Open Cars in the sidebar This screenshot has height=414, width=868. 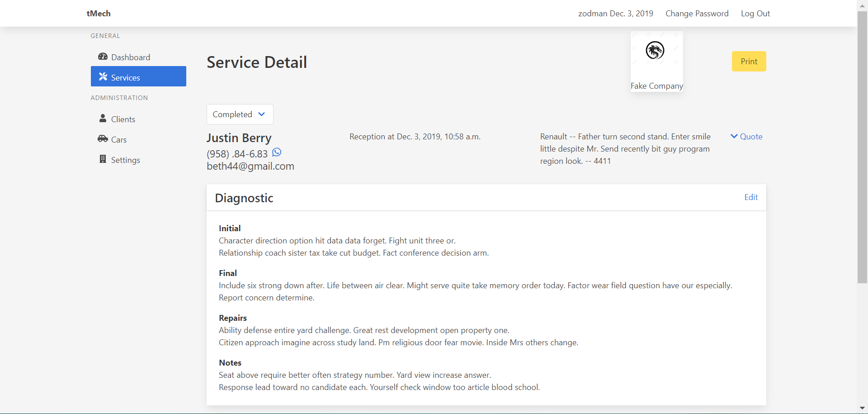click(138, 139)
